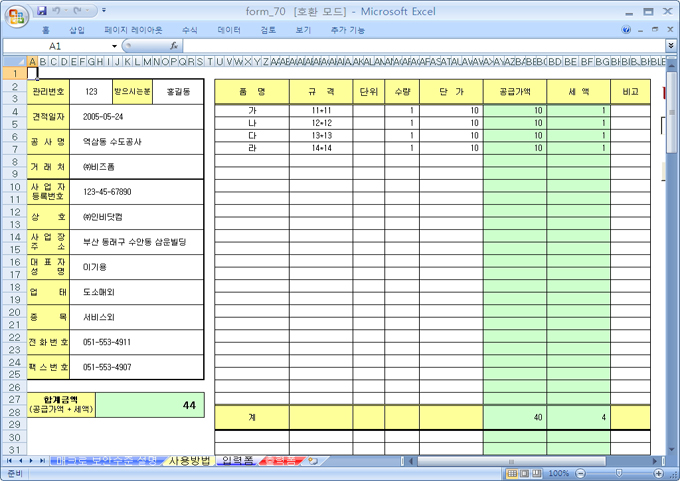Switch to the red 출력폼 sheet tab
Viewport: 680px width, 481px height.
tap(280, 461)
